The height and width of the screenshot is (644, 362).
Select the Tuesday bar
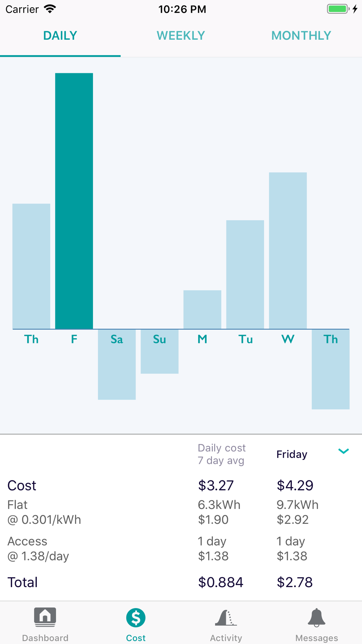point(245,275)
